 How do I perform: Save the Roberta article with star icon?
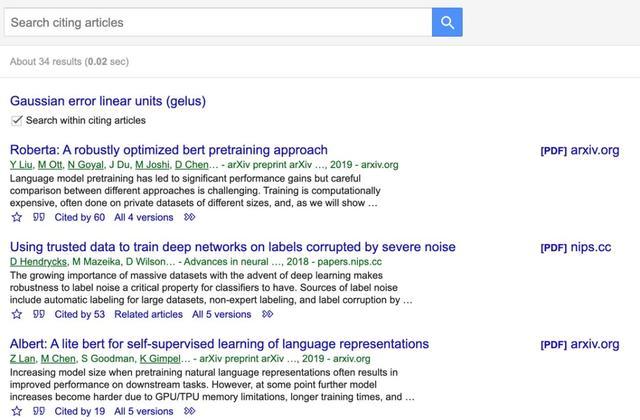17,217
